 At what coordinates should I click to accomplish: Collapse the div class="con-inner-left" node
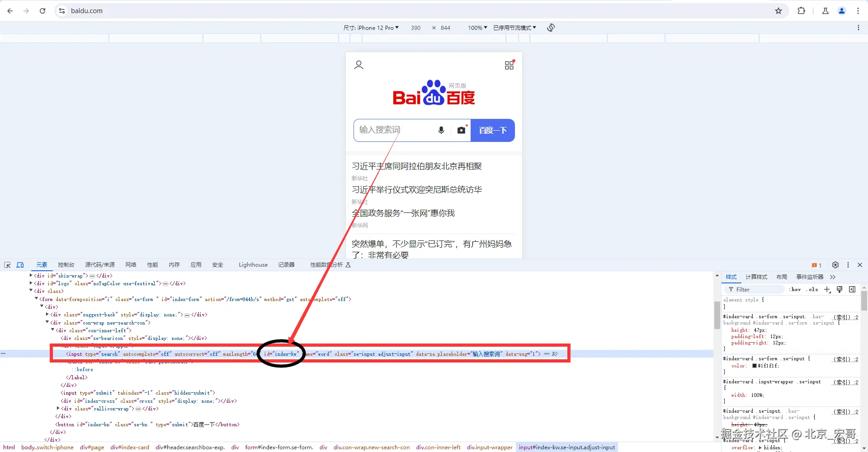point(52,330)
